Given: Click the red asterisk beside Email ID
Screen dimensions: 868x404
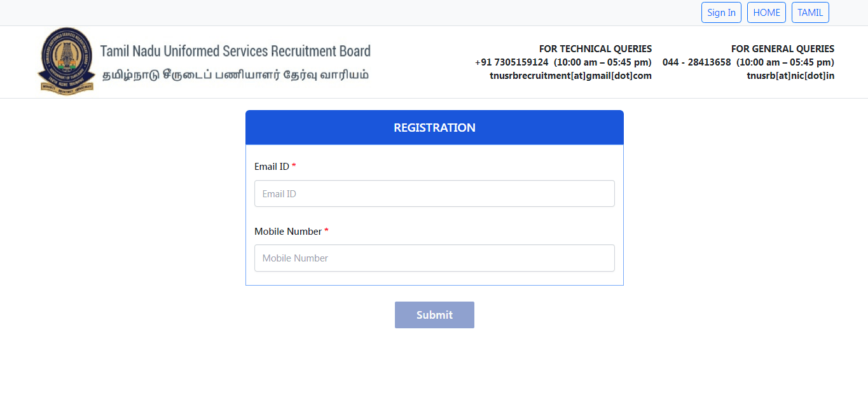Looking at the screenshot, I should pyautogui.click(x=294, y=167).
